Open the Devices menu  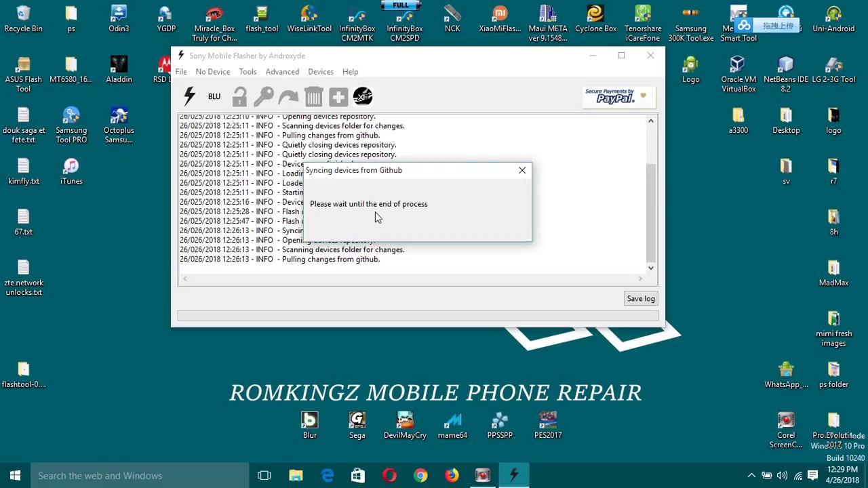[x=321, y=72]
